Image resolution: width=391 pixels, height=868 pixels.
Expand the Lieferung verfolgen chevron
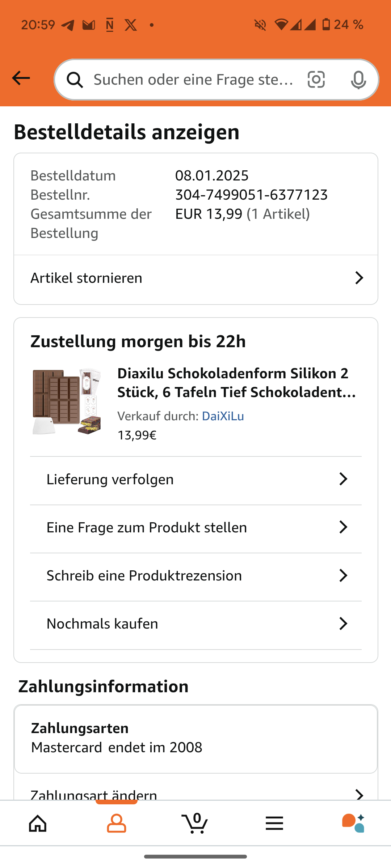343,479
